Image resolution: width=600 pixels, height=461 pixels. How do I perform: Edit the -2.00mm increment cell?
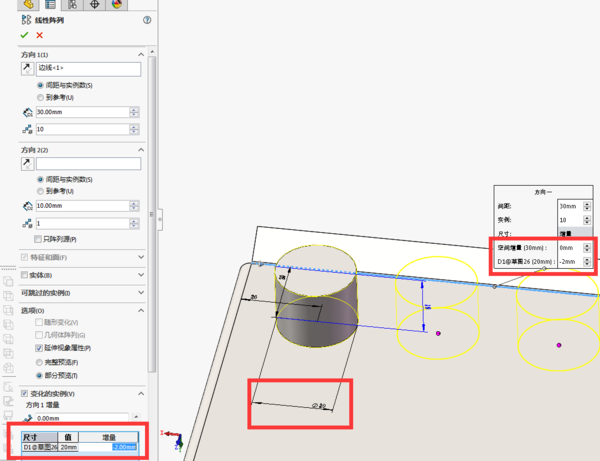click(109, 447)
